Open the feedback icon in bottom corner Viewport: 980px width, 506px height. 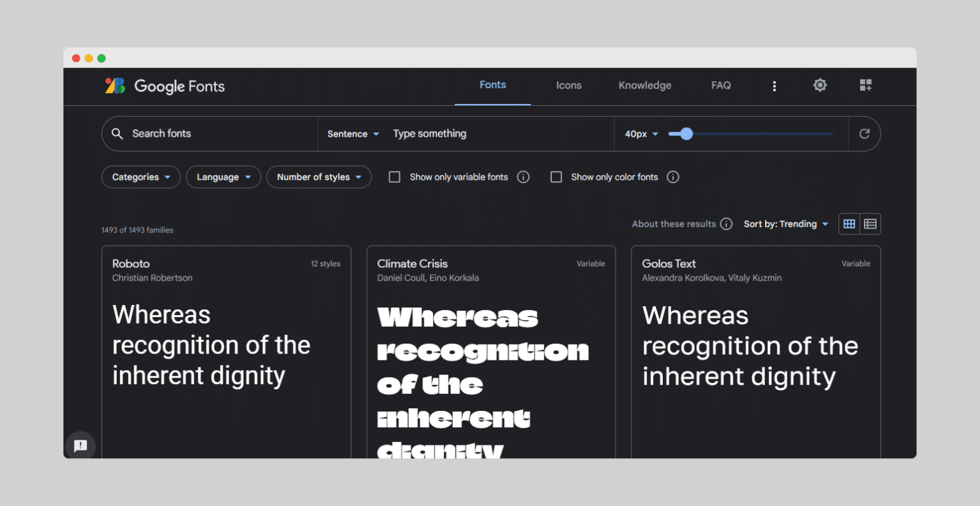tap(80, 445)
